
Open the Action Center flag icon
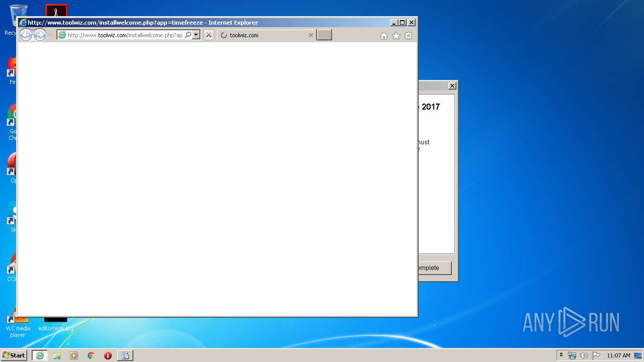[x=596, y=355]
